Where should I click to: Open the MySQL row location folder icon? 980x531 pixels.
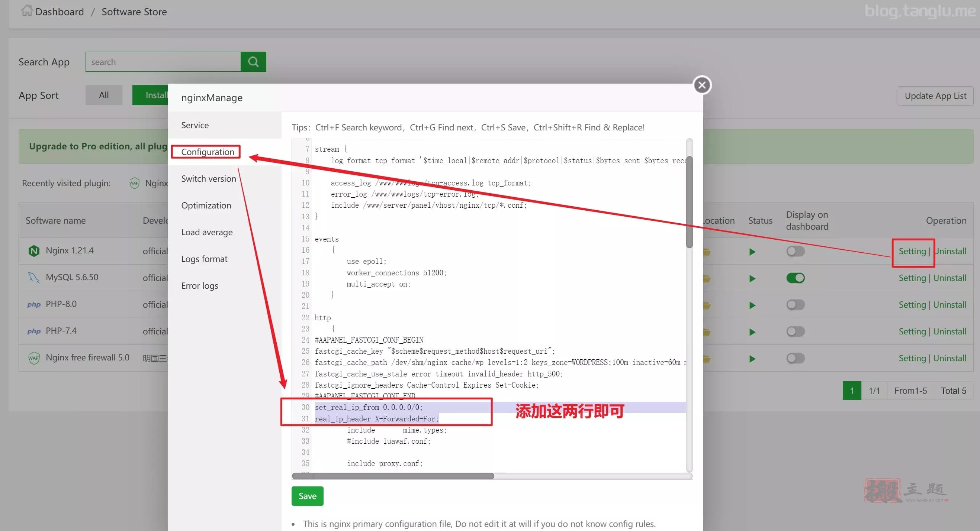(x=707, y=279)
